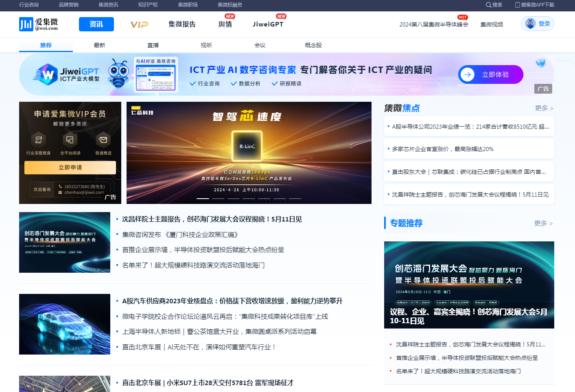
Task: Click the 极速推送 mail icon in VIP ad
Action: click(x=103, y=140)
